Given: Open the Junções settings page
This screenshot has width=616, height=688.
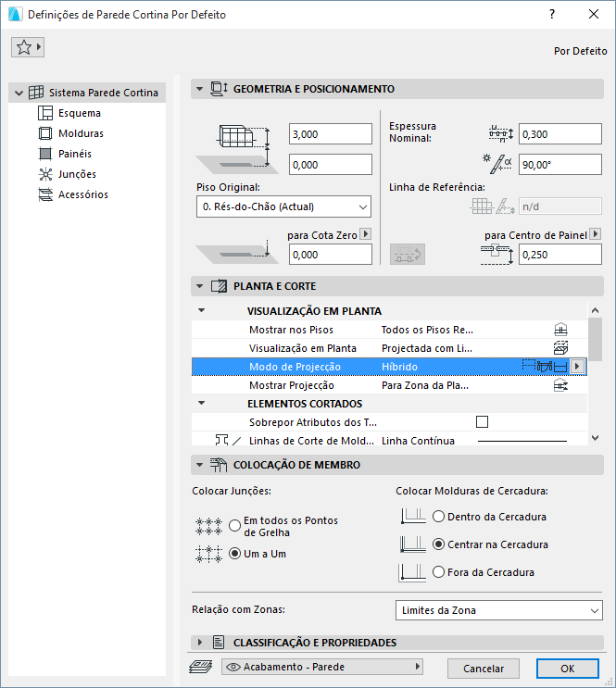Looking at the screenshot, I should coord(77,174).
